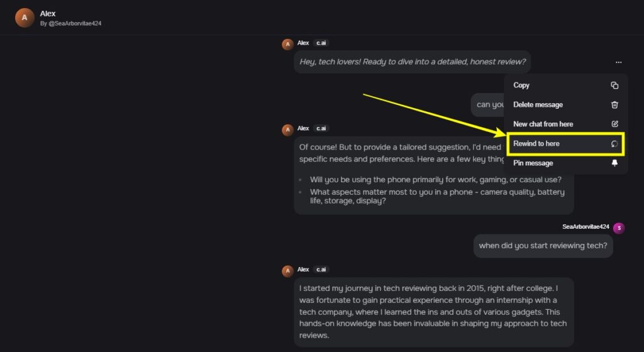The width and height of the screenshot is (644, 352).
Task: Click Alex's small avatar beside greeting message
Action: [x=287, y=44]
